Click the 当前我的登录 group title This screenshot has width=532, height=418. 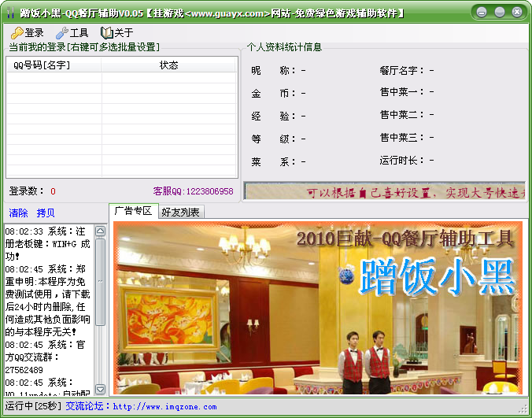tap(84, 46)
